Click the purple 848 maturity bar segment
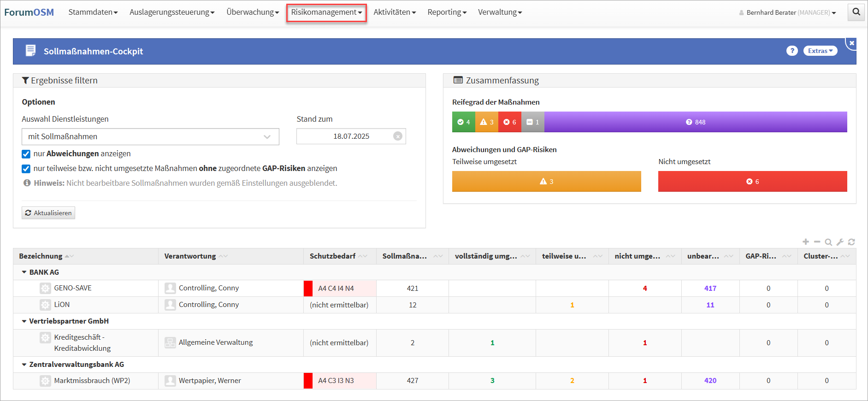The width and height of the screenshot is (868, 401). click(x=695, y=122)
